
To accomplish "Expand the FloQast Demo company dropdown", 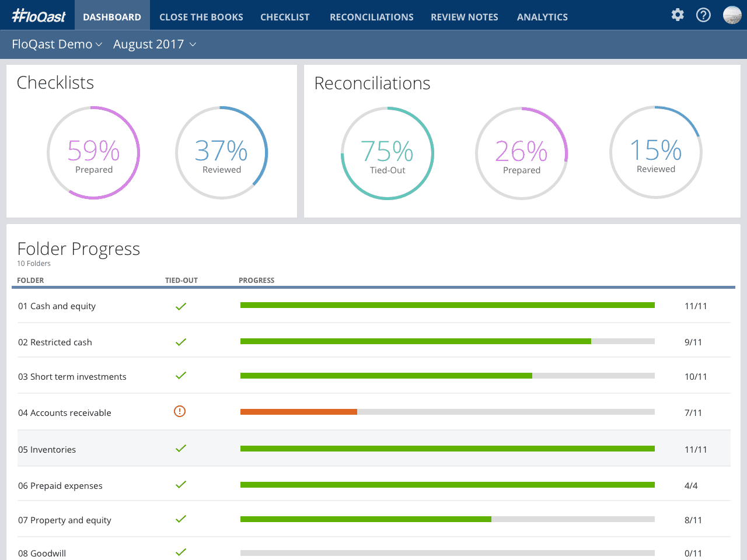I will tap(57, 44).
